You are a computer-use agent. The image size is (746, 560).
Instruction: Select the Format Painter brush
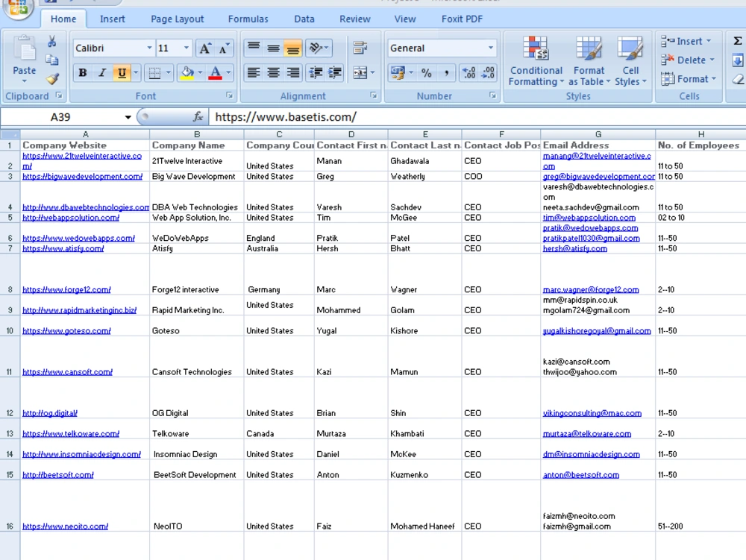(52, 78)
